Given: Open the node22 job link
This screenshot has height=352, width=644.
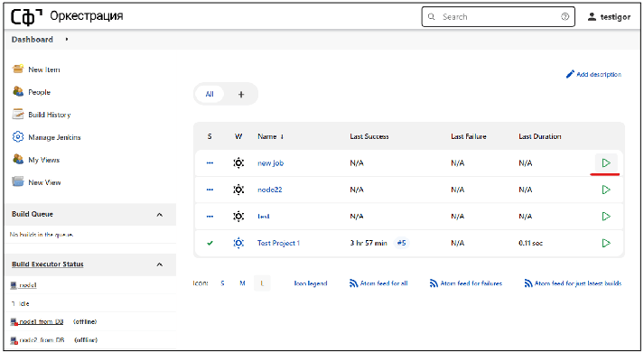Looking at the screenshot, I should [x=269, y=190].
